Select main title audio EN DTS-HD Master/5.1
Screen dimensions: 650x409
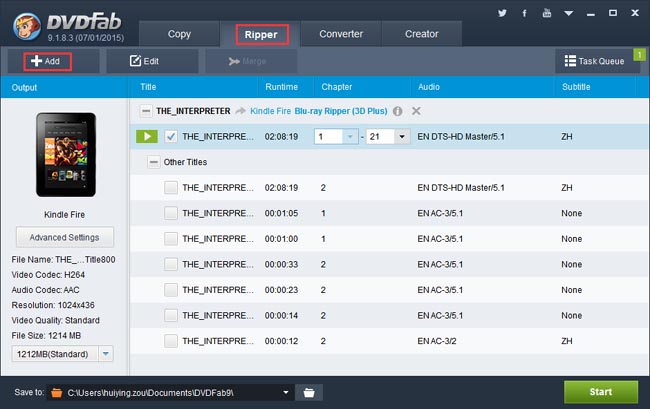(x=461, y=137)
